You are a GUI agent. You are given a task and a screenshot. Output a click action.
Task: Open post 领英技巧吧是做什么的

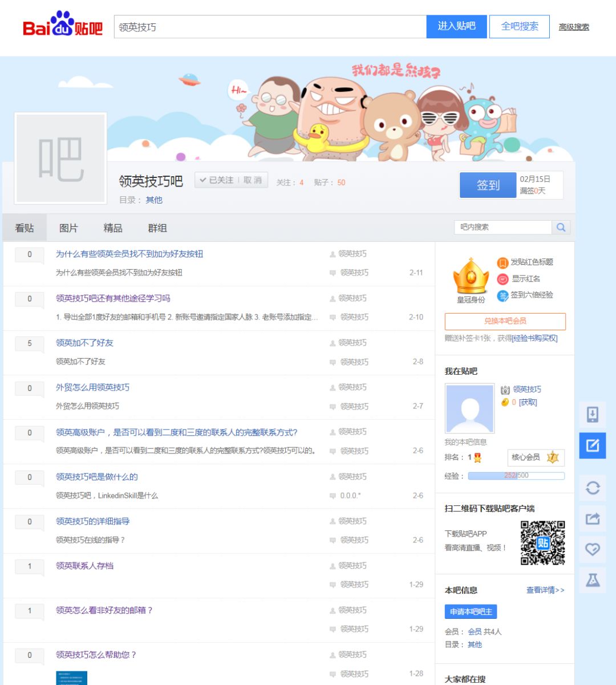96,477
